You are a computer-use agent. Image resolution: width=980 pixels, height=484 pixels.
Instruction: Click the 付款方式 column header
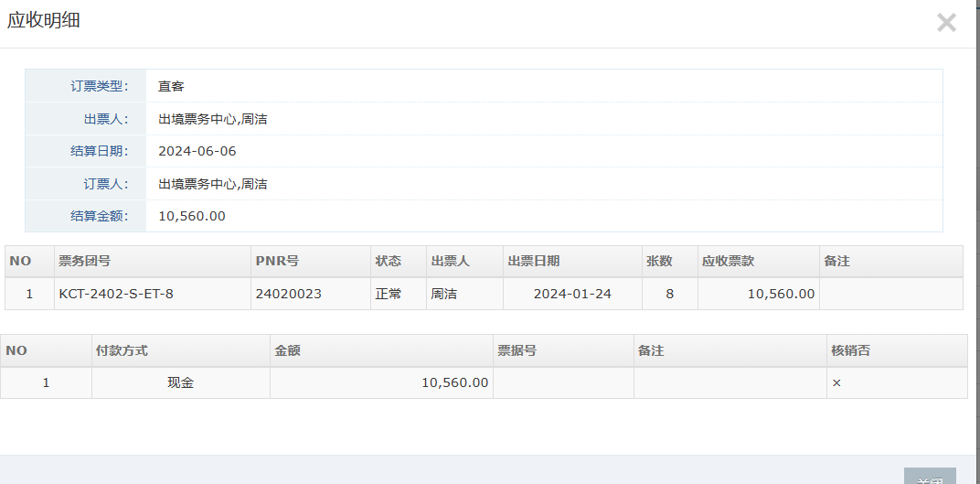point(122,350)
